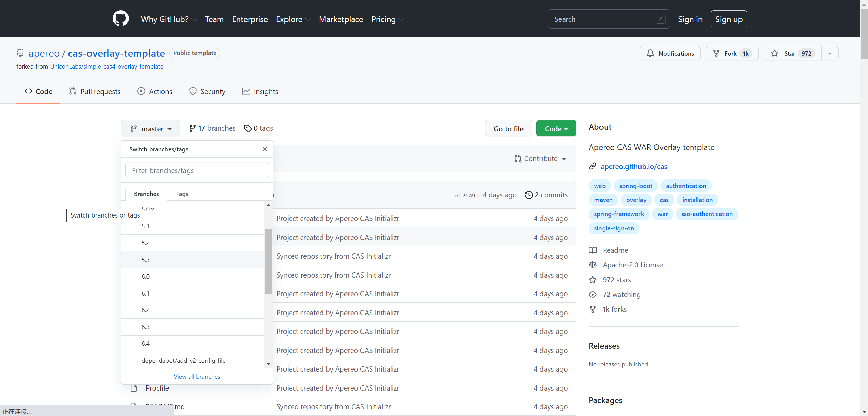The height and width of the screenshot is (416, 868).
Task: Open the green Code dropdown
Action: point(556,129)
